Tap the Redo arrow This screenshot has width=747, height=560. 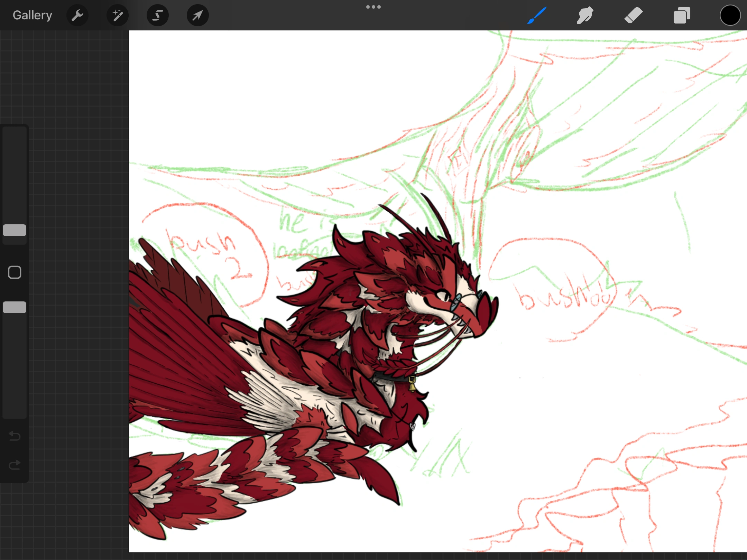15,464
